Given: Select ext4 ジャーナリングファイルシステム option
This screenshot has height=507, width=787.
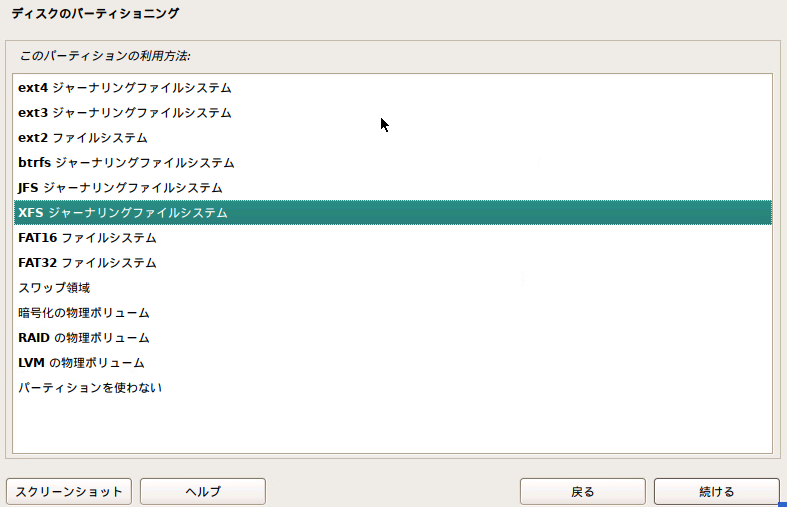Looking at the screenshot, I should coord(392,87).
